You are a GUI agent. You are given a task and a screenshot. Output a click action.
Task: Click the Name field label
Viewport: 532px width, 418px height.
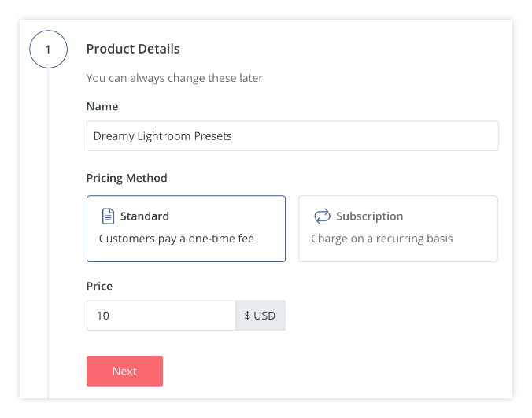coord(102,106)
